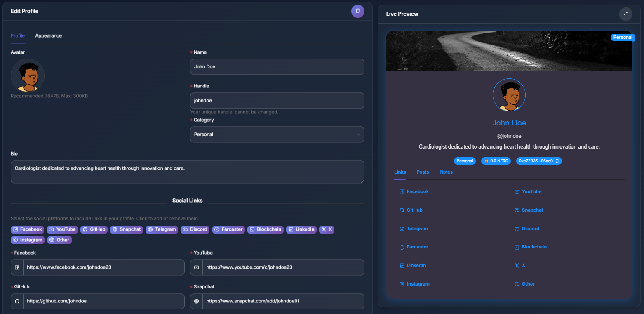Toggle the Discord social platform tag

pos(195,229)
